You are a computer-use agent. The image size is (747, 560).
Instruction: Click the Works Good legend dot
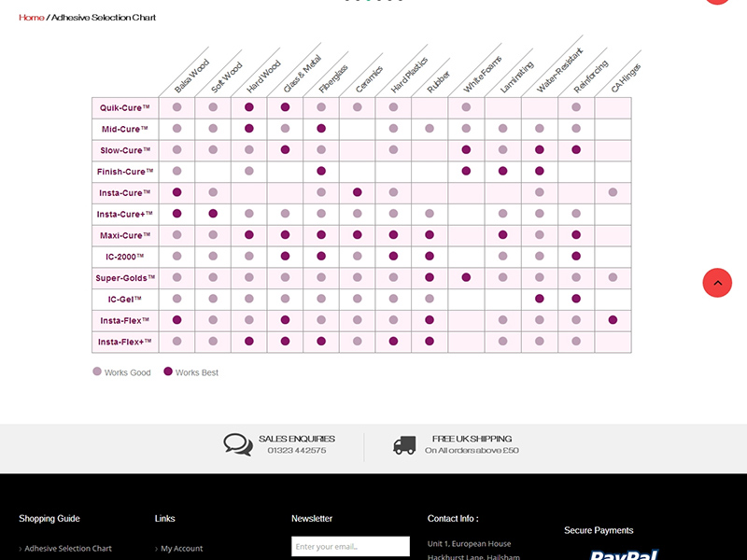tap(97, 371)
